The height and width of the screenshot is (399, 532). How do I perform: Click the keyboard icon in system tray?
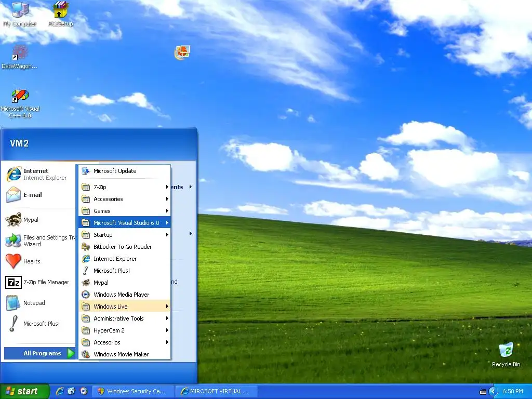tap(483, 392)
